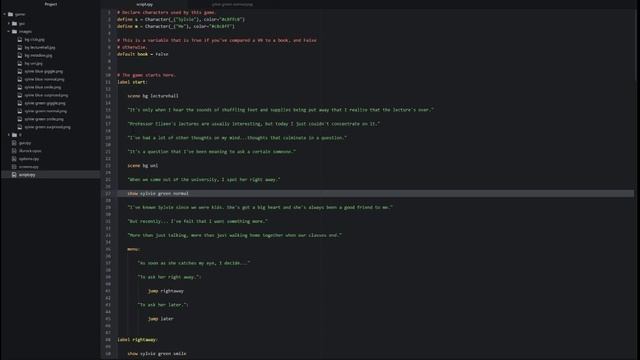
Task: Select the images folder name
Action: (x=25, y=31)
